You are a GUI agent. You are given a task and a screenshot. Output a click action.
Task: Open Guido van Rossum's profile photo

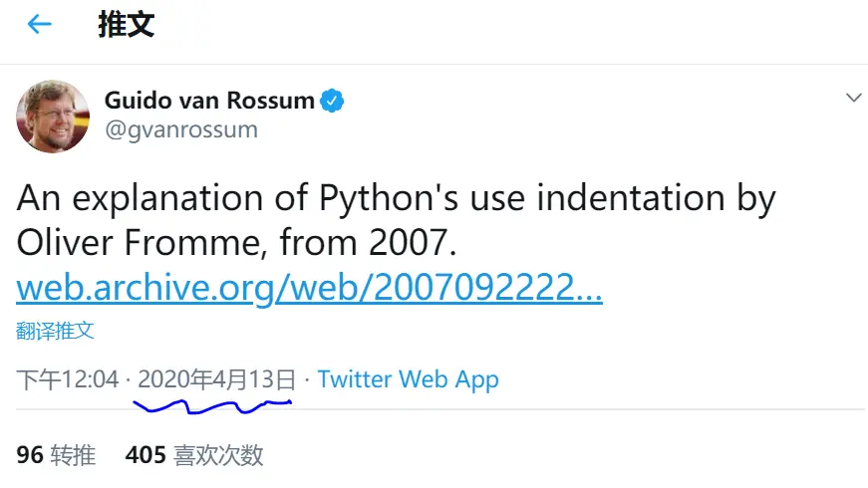click(53, 117)
